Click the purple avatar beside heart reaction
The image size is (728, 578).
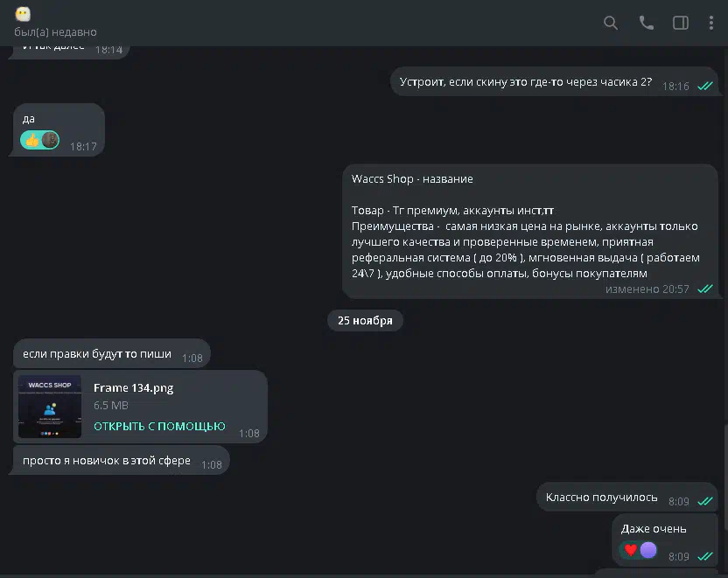pos(648,550)
